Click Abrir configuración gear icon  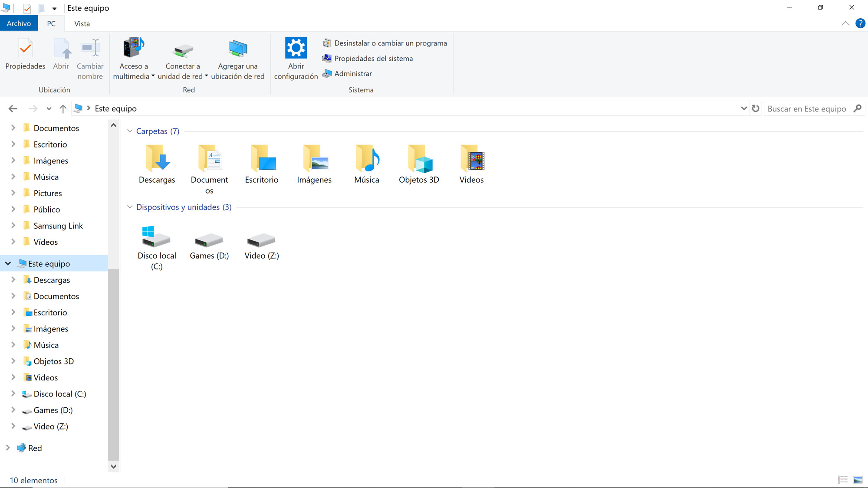point(296,48)
